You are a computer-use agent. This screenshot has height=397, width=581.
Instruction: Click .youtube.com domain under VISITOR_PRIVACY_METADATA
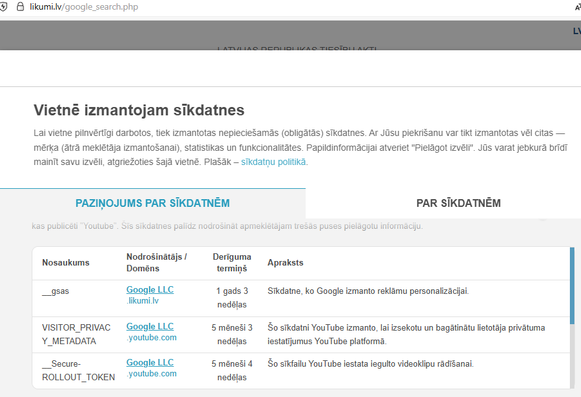[x=152, y=337]
